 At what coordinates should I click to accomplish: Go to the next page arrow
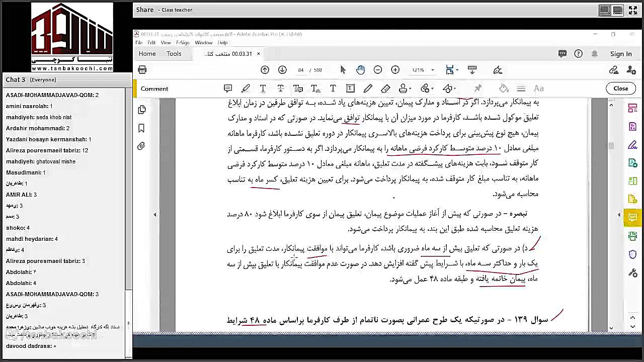coord(282,70)
